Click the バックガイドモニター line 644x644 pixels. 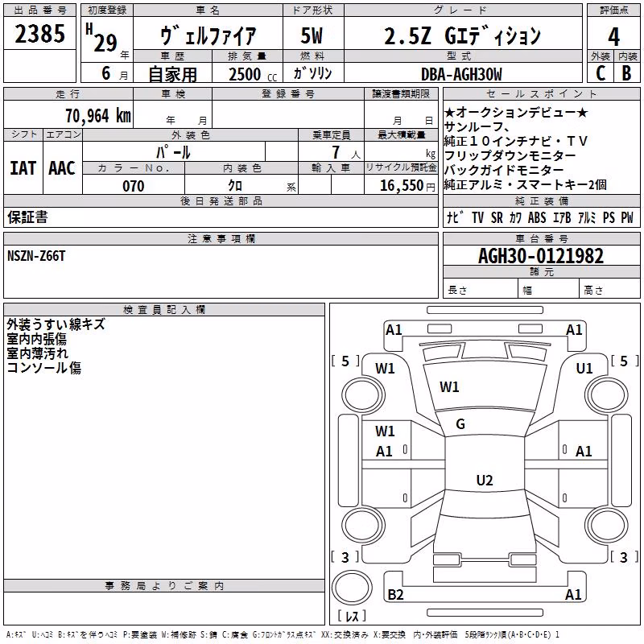point(504,170)
